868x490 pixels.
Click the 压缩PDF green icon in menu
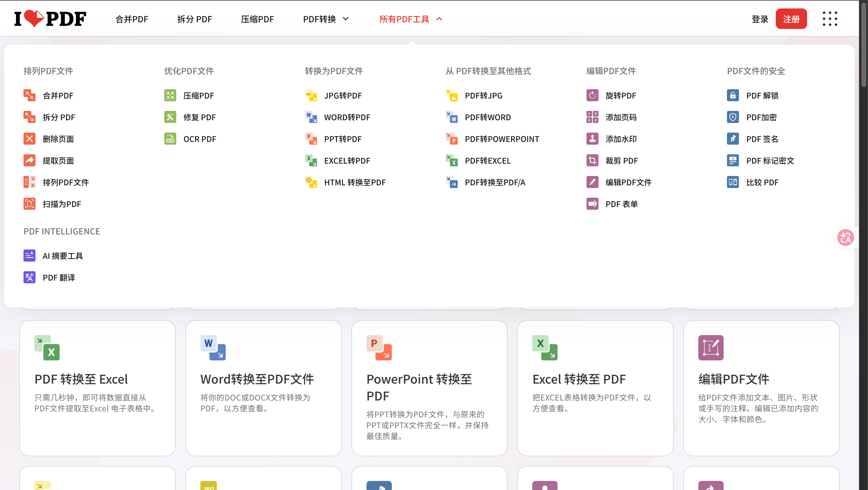(170, 95)
